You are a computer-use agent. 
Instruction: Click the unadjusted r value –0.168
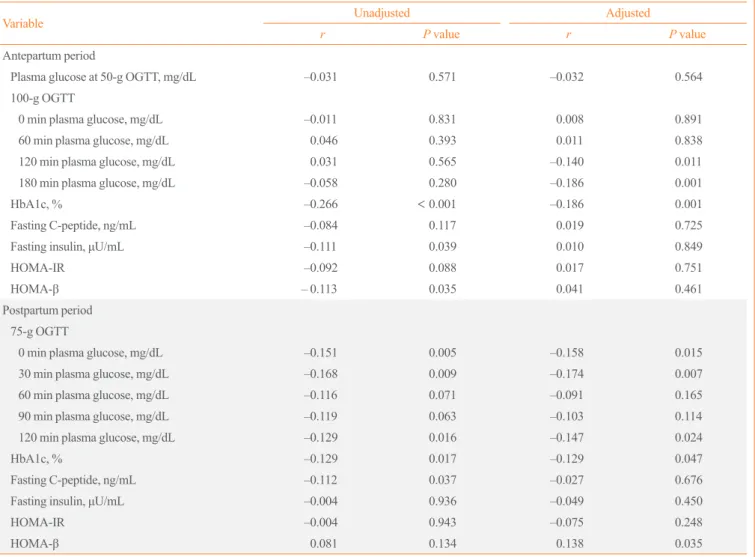(321, 374)
